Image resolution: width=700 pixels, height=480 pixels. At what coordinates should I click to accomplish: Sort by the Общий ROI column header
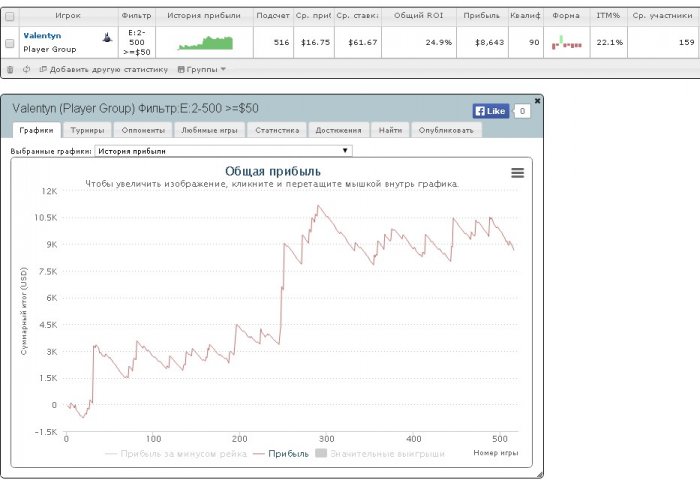423,16
